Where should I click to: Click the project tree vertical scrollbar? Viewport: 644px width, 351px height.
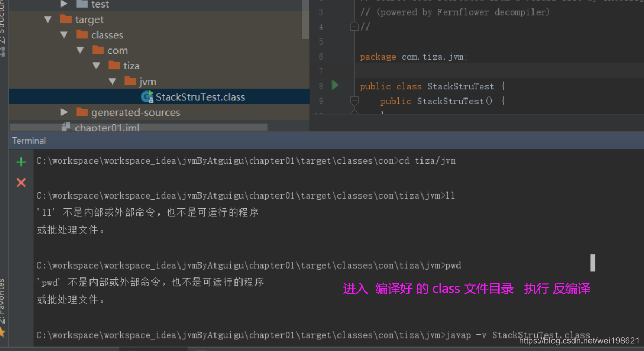click(305, 20)
